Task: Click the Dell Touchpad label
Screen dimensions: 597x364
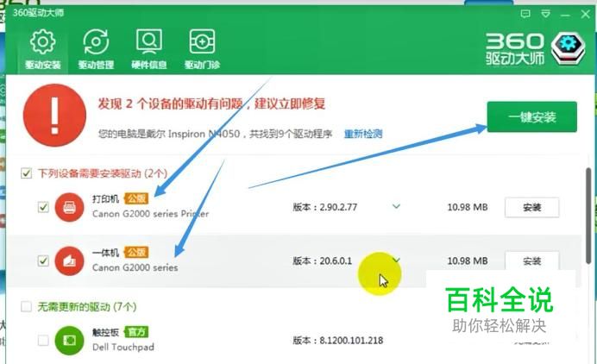Action: coord(123,348)
